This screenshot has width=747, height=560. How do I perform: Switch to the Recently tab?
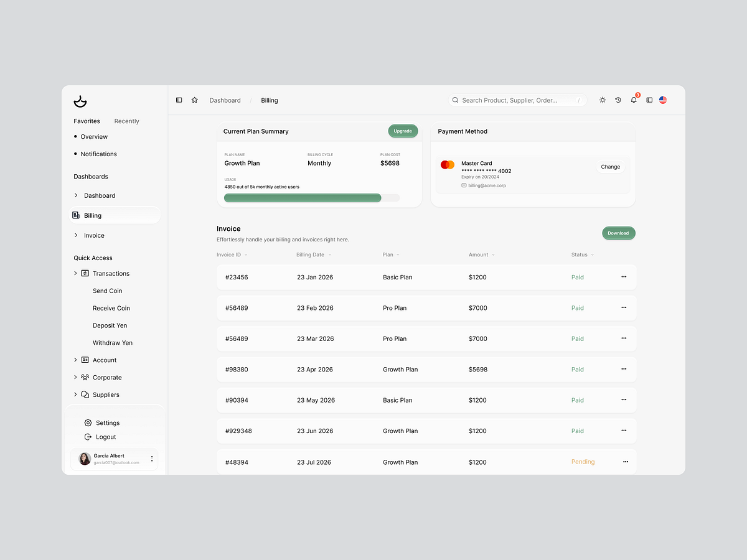point(126,121)
